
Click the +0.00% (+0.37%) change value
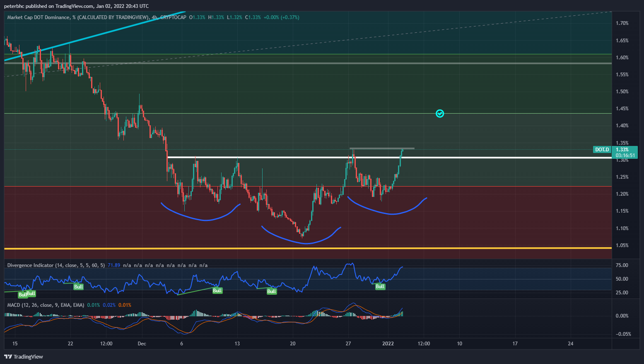[282, 17]
